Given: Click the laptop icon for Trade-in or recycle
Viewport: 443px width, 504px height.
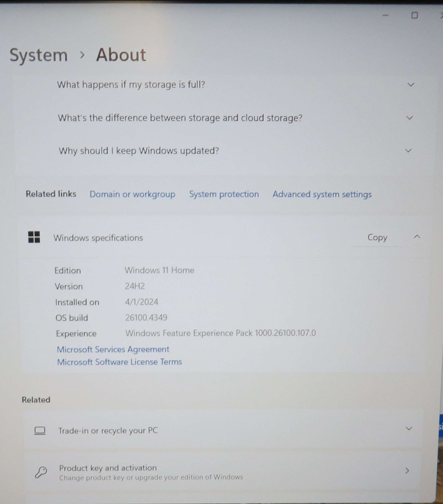Looking at the screenshot, I should click(40, 431).
